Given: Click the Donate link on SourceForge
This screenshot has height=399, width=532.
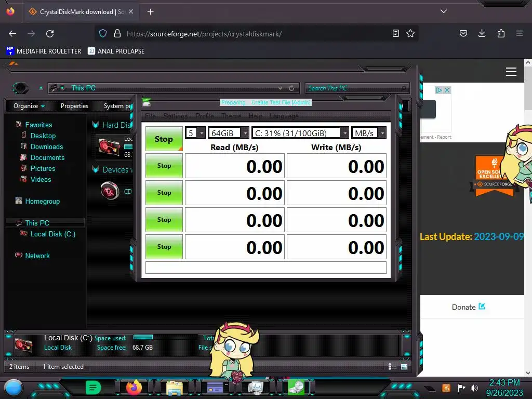Looking at the screenshot, I should click(x=469, y=307).
